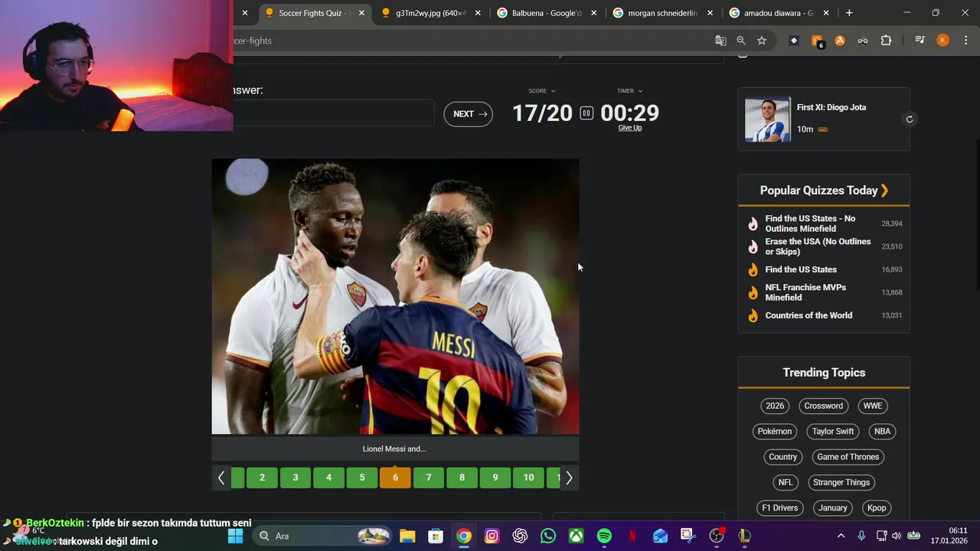Open League of Legends from taskbar
The image size is (980, 551).
(744, 536)
